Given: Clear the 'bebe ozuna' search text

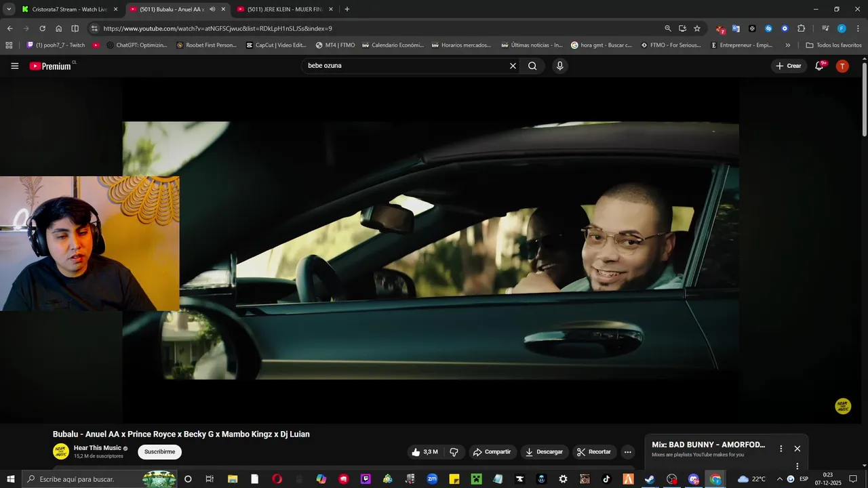Looking at the screenshot, I should coord(513,66).
